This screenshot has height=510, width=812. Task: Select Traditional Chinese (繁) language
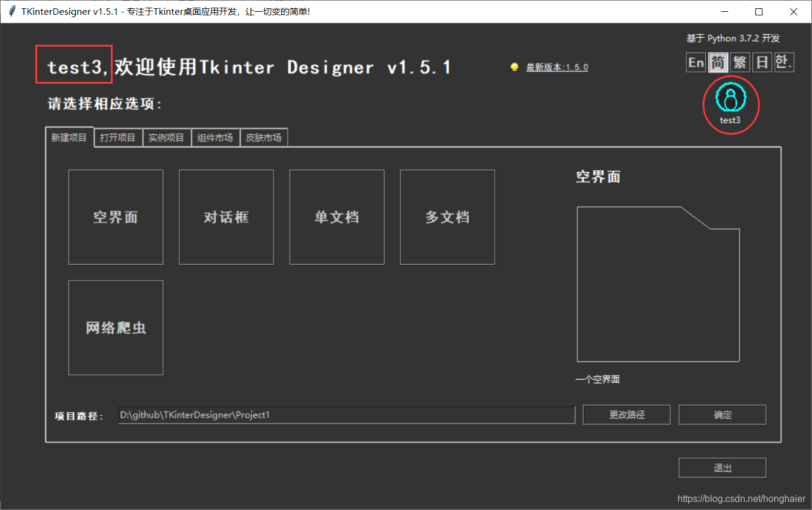tap(740, 62)
